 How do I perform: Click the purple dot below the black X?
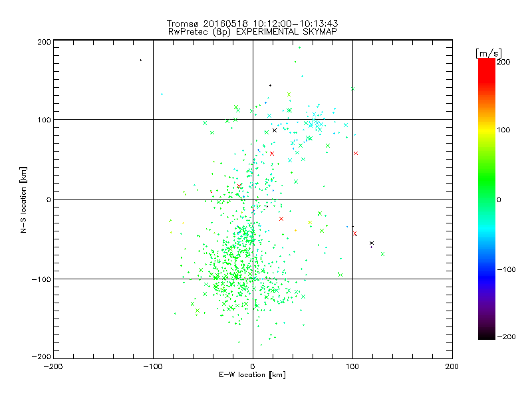coord(372,247)
